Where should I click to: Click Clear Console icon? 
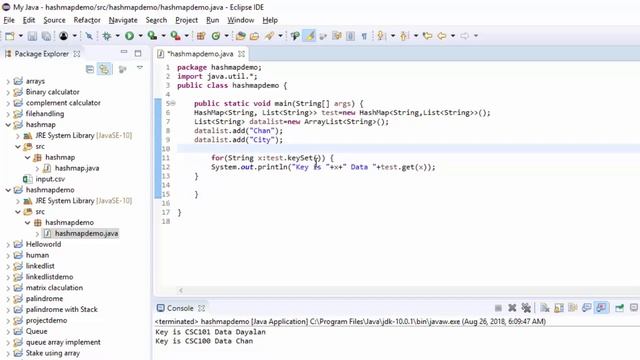click(x=544, y=308)
